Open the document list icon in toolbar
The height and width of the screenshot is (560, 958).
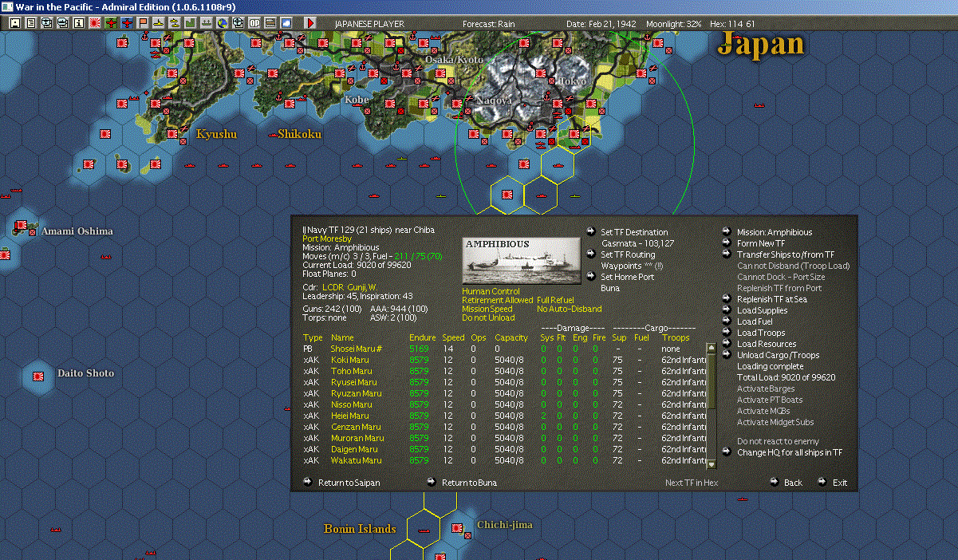31,23
